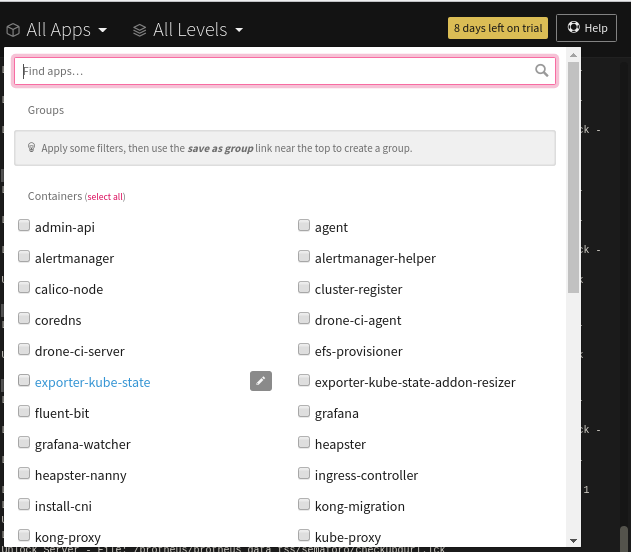The height and width of the screenshot is (552, 631).
Task: Select the heapster checkbox
Action: [304, 443]
